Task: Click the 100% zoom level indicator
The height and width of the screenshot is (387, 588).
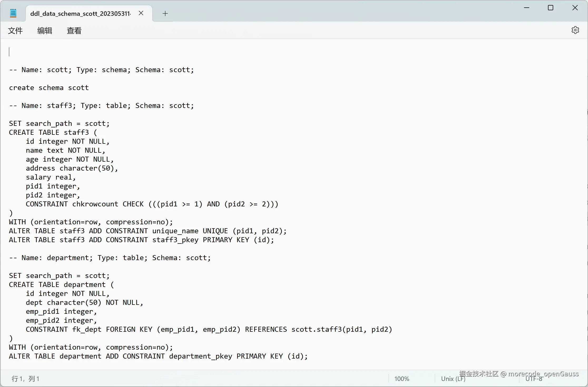Action: (401, 379)
